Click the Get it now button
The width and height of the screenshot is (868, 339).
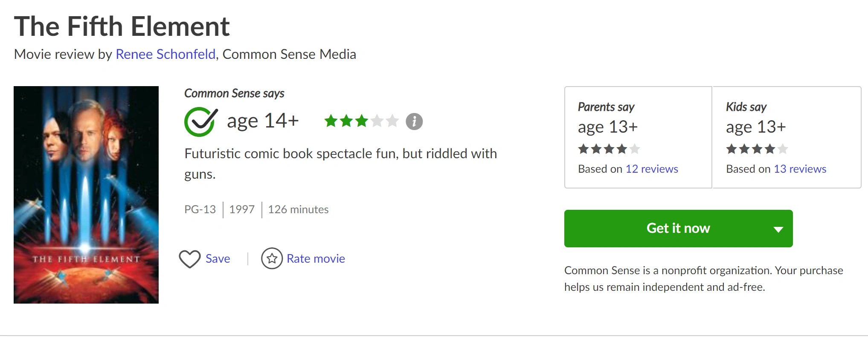click(x=678, y=229)
